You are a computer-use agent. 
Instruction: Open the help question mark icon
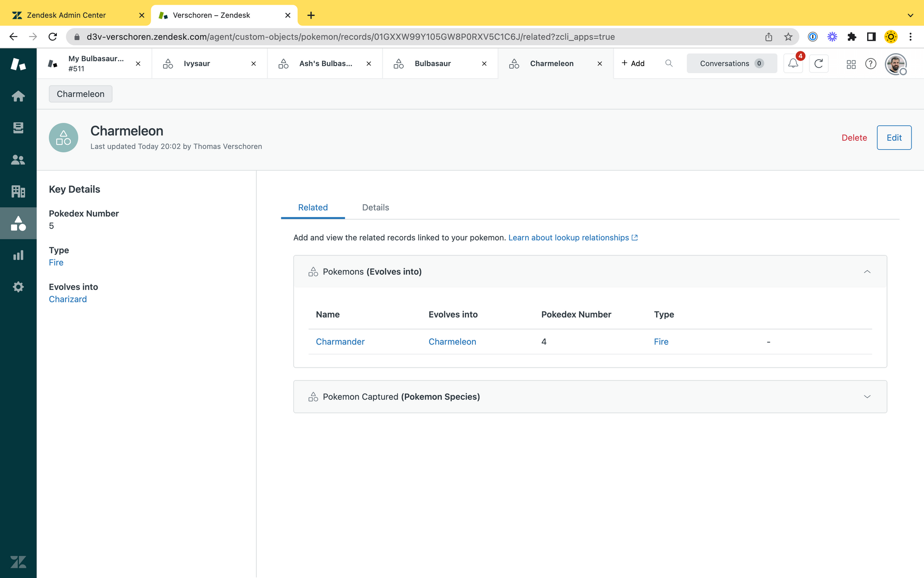(x=871, y=63)
